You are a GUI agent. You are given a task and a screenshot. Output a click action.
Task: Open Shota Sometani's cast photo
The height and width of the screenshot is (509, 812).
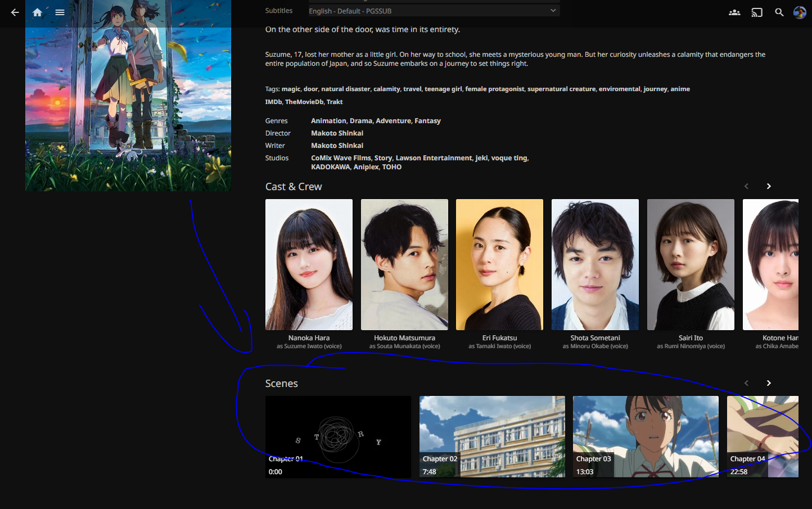[595, 265]
